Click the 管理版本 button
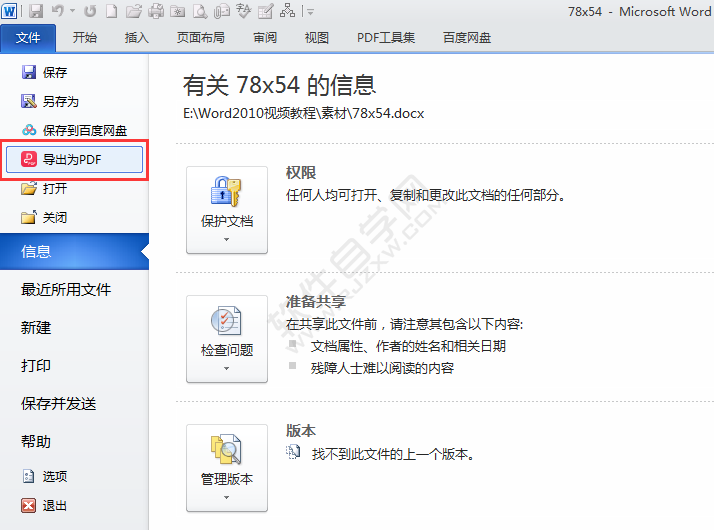The width and height of the screenshot is (714, 530). 227,468
